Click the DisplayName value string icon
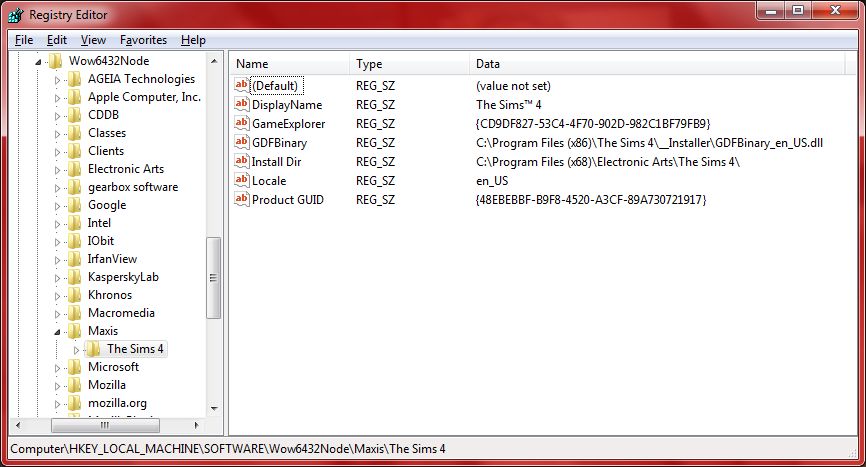Screen dimensions: 866x467 [241, 104]
